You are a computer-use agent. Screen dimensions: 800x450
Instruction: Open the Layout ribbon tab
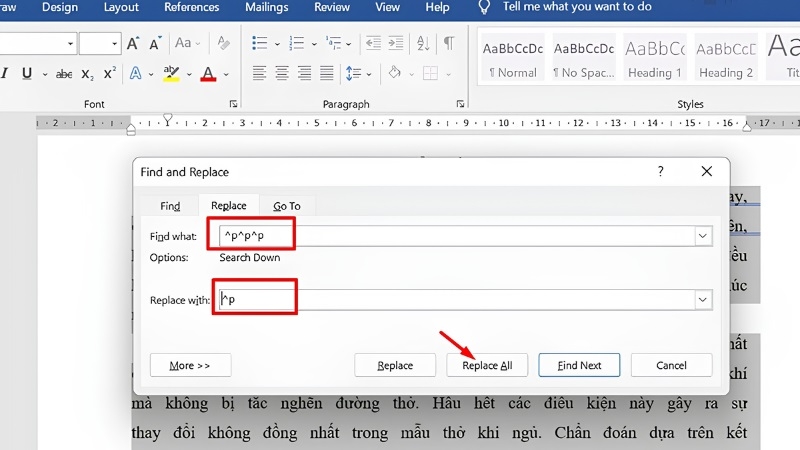(x=121, y=7)
